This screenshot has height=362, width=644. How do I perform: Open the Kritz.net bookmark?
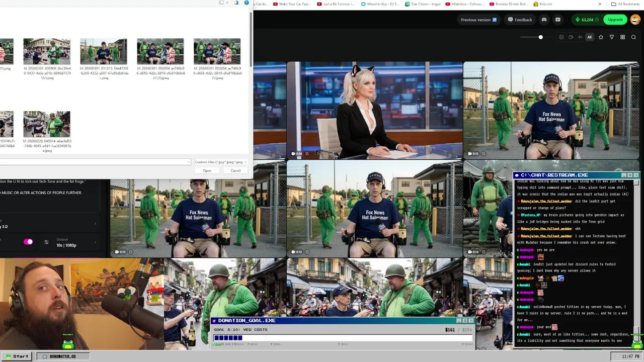point(542,4)
